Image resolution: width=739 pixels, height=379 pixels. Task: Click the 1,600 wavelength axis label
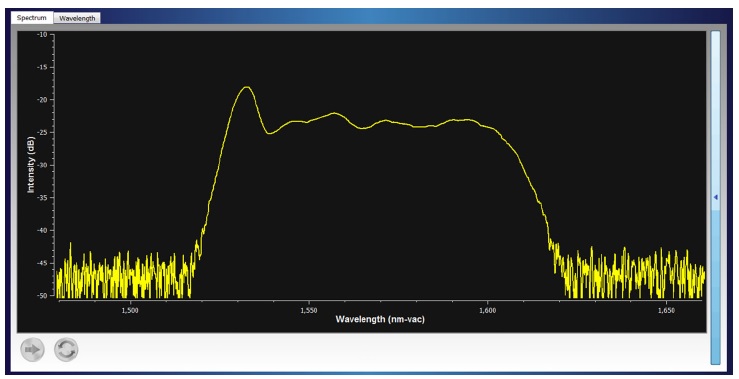point(487,311)
